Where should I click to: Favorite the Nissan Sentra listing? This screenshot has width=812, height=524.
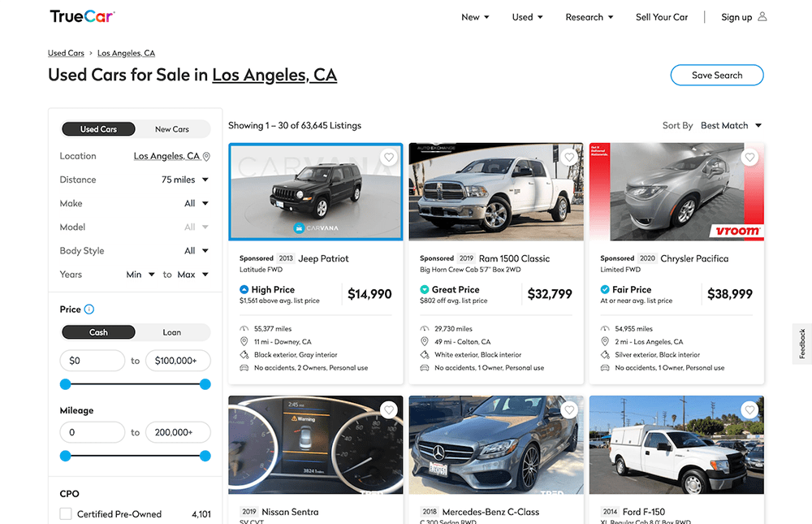pyautogui.click(x=389, y=409)
